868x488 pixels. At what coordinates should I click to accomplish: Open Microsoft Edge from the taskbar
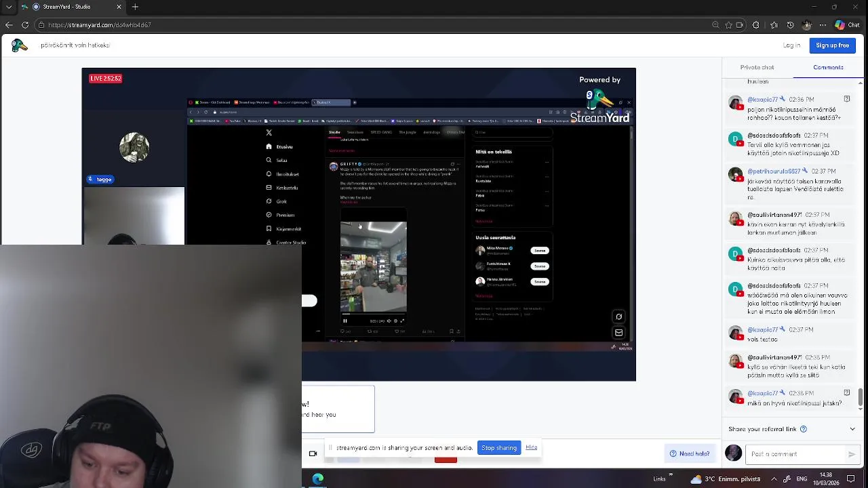(318, 479)
